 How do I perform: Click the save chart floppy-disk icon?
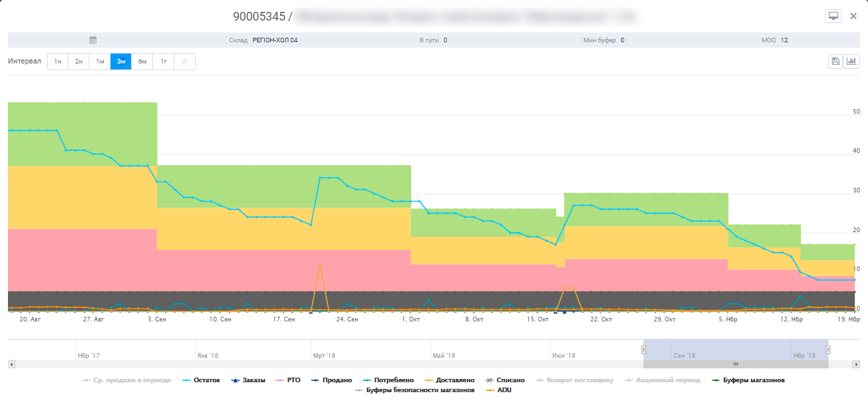coord(836,62)
